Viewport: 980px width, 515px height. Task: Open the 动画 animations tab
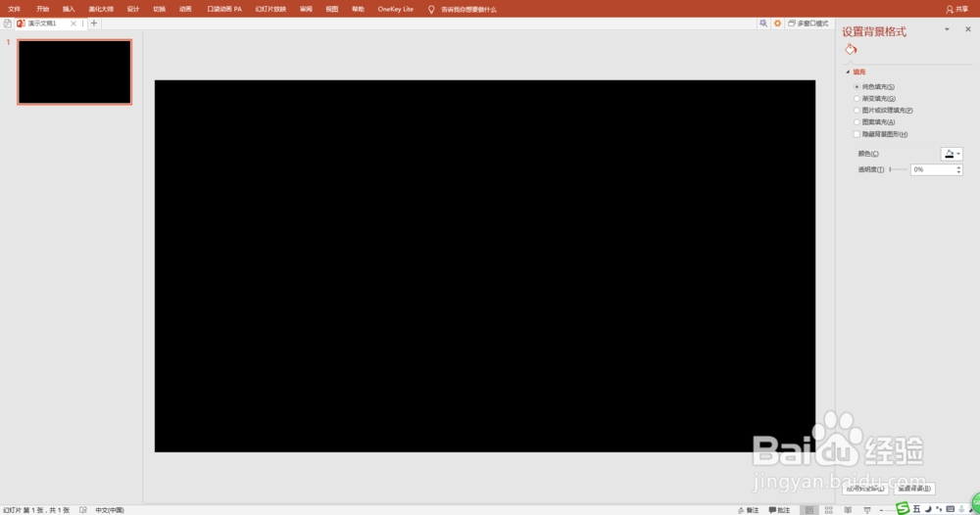click(185, 10)
